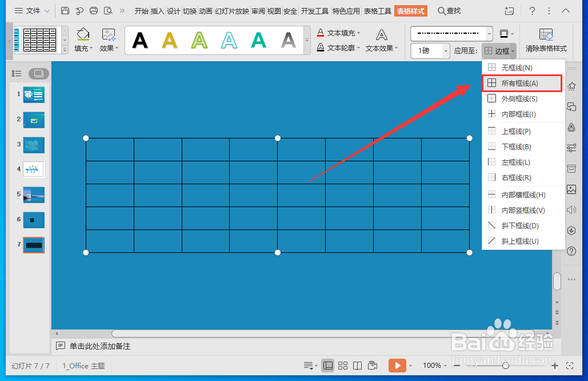Click zoom in plus button
This screenshot has width=588, height=381.
pos(555,366)
